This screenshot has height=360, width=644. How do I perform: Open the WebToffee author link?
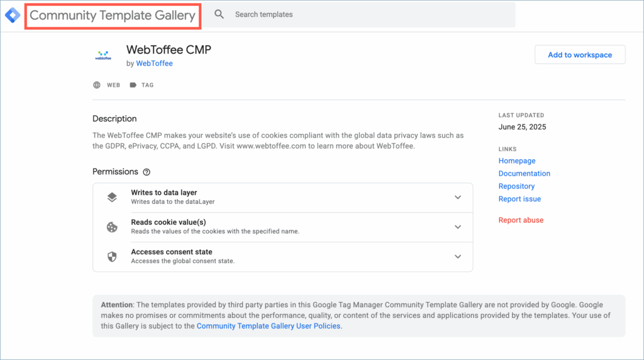[155, 64]
